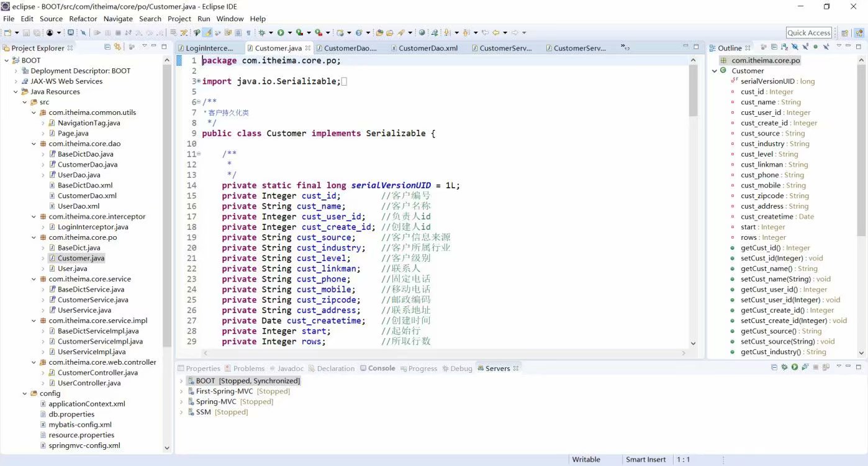Toggle Hide Fields in Outline toolbar
Screen dimensions: 868x466
pos(795,47)
